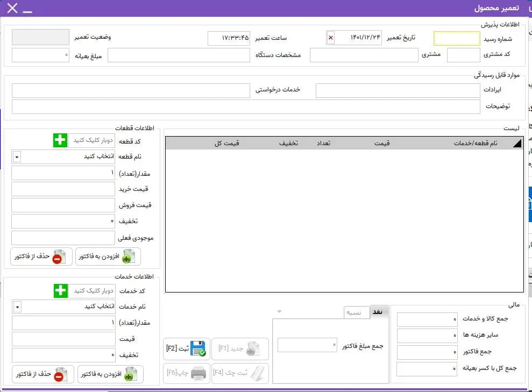Viewport: 532px width, 392px height.
Task: Click the چاپ [F6] print button
Action: pos(187,373)
